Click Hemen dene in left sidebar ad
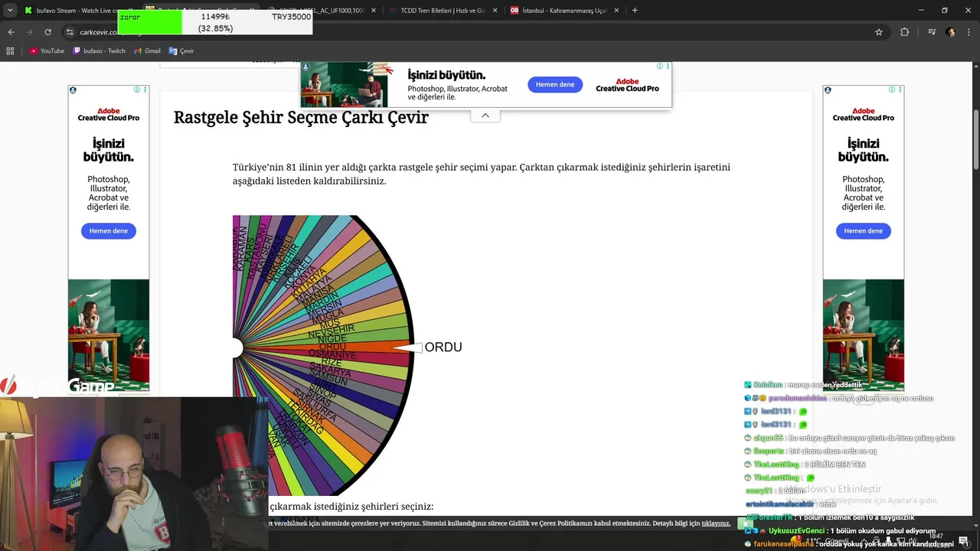 pos(109,230)
